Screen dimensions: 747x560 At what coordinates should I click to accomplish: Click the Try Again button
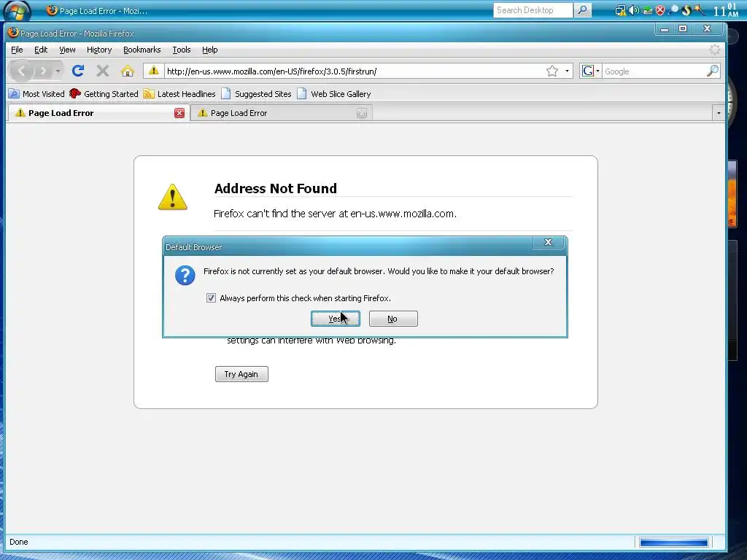point(241,374)
